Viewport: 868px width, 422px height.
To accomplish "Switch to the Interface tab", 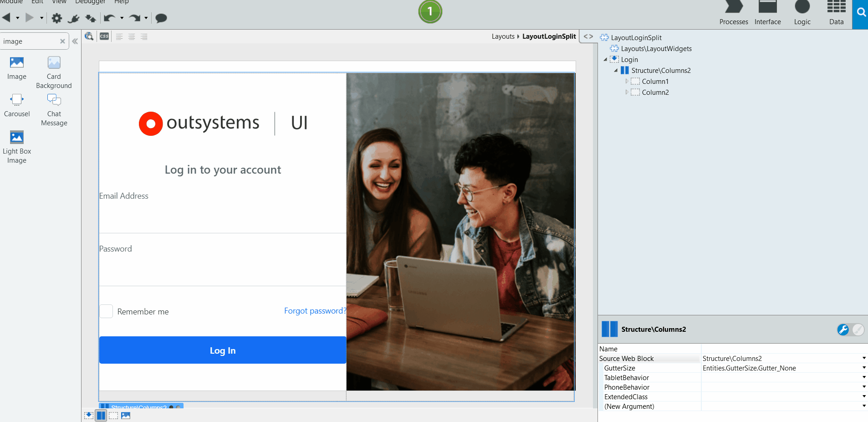I will (x=767, y=13).
